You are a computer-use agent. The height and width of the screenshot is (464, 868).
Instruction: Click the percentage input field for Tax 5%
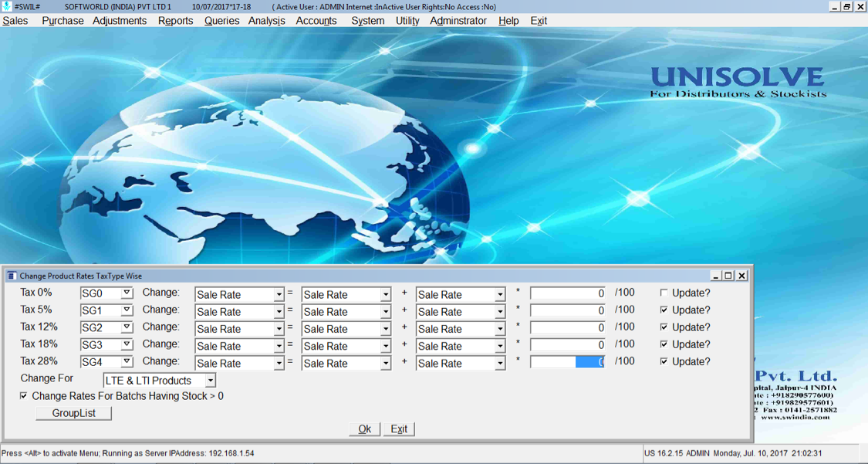click(568, 310)
